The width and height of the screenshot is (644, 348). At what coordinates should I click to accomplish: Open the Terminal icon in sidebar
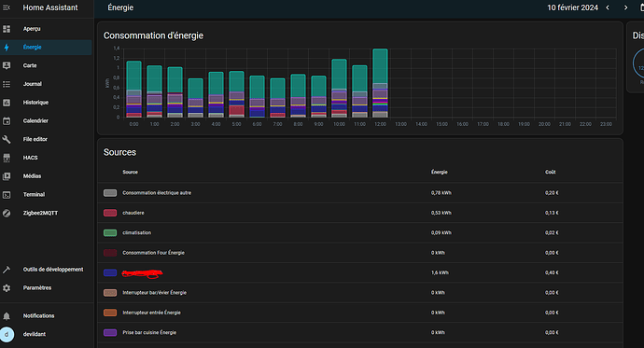click(x=7, y=195)
